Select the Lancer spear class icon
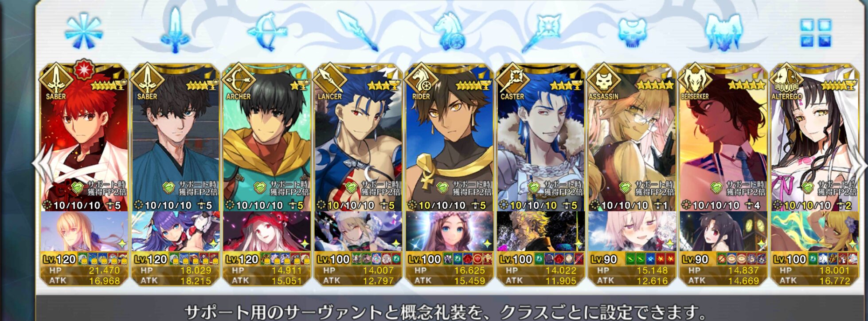 [358, 31]
